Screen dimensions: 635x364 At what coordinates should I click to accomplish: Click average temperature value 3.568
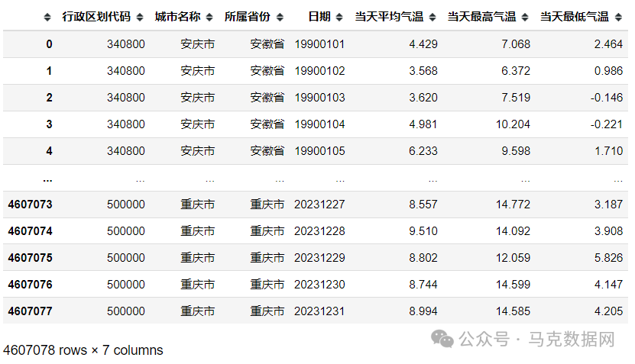pyautogui.click(x=423, y=71)
